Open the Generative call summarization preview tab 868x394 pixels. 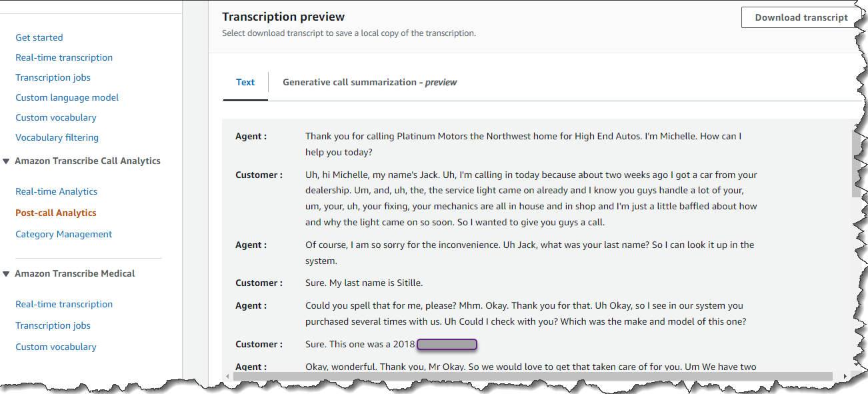click(369, 83)
